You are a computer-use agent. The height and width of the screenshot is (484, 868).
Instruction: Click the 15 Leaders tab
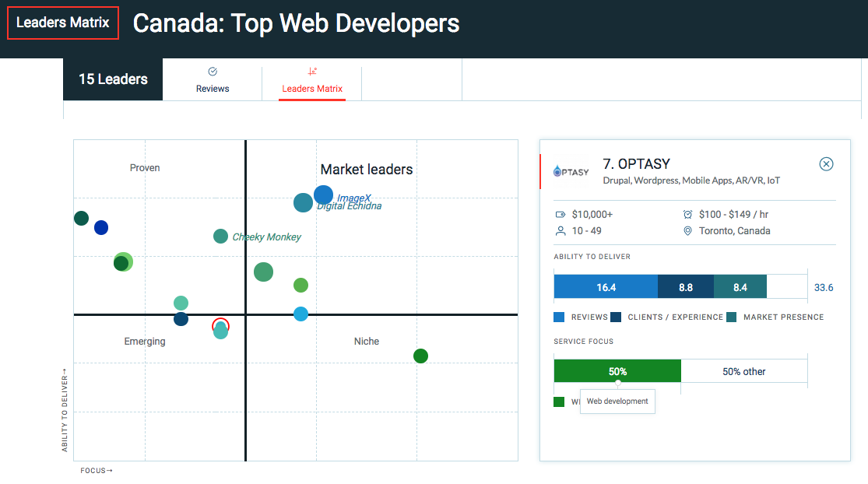pos(113,79)
